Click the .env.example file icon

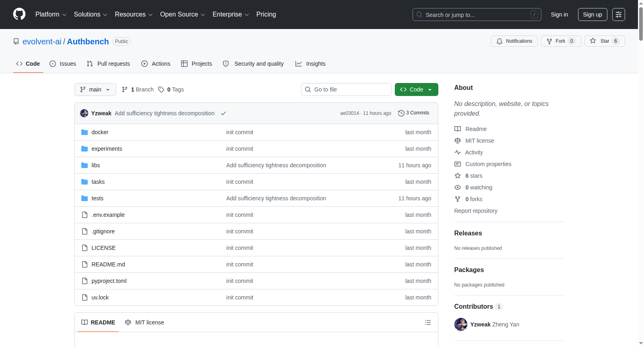click(85, 215)
